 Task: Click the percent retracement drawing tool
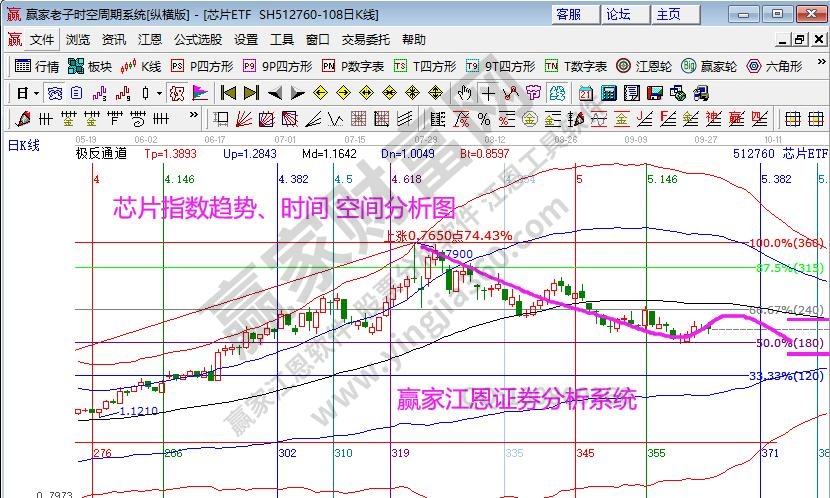point(484,118)
